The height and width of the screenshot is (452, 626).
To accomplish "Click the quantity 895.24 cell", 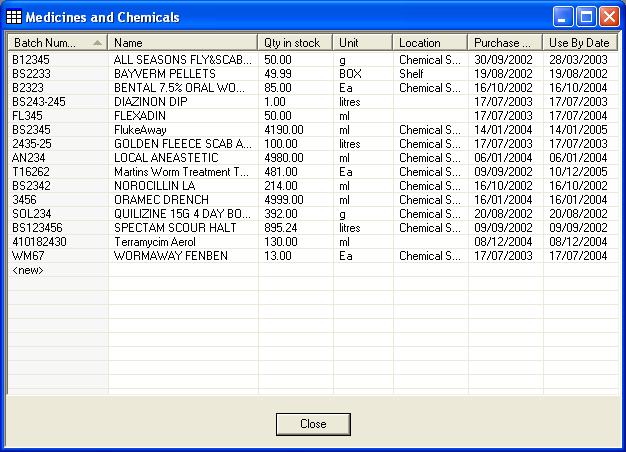I will [296, 228].
